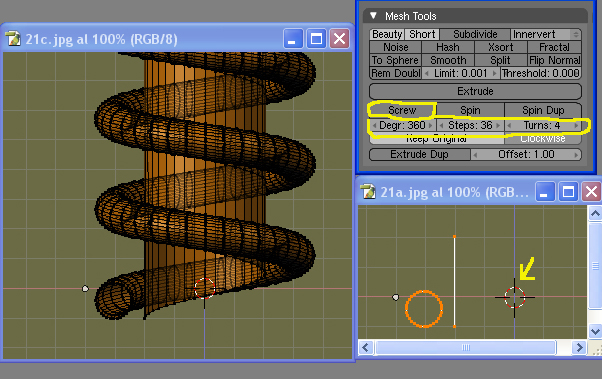Click the Split button
Viewport: 602px width, 379px height.
coord(501,60)
